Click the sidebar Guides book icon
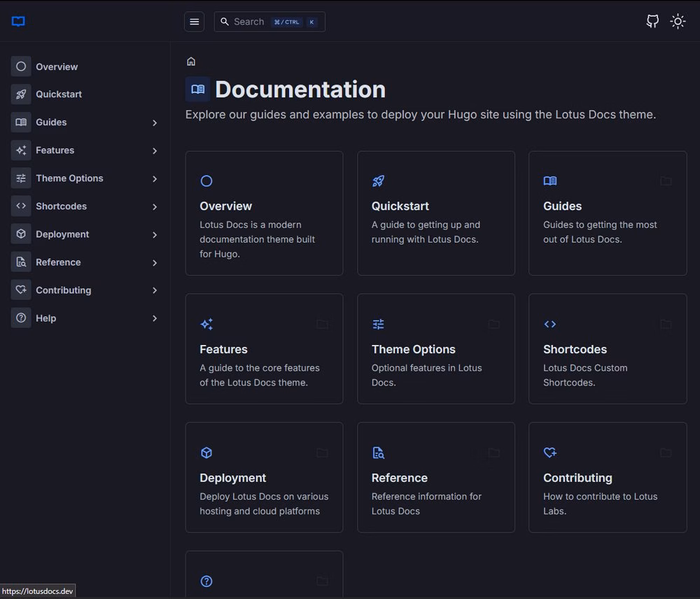This screenshot has height=599, width=700. coord(21,122)
